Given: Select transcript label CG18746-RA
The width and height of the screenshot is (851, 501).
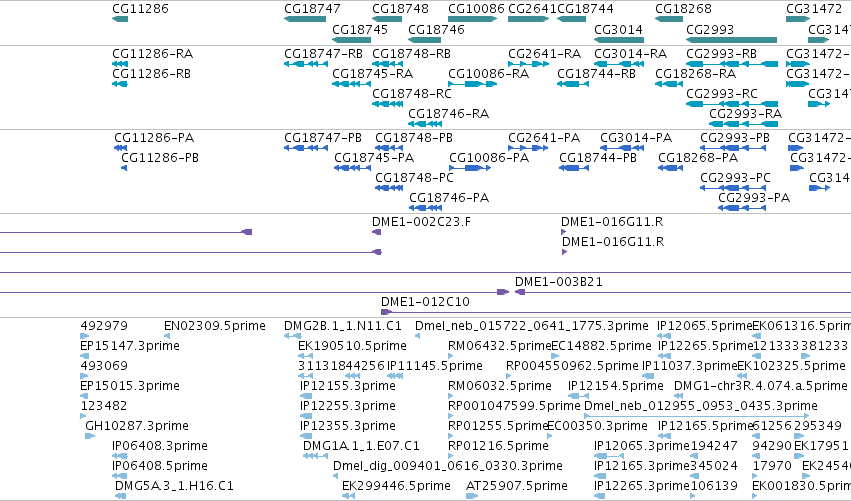Looking at the screenshot, I should pyautogui.click(x=449, y=113).
